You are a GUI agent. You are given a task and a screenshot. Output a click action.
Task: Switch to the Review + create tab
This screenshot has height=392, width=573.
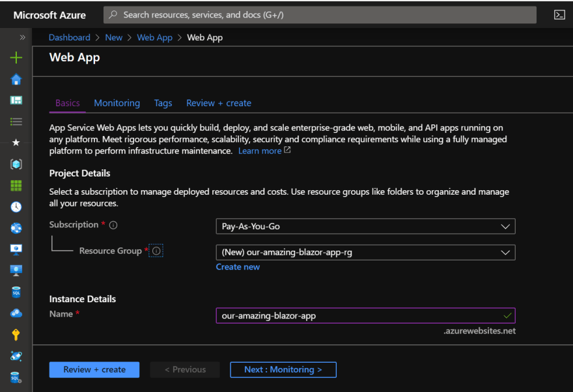click(x=219, y=103)
